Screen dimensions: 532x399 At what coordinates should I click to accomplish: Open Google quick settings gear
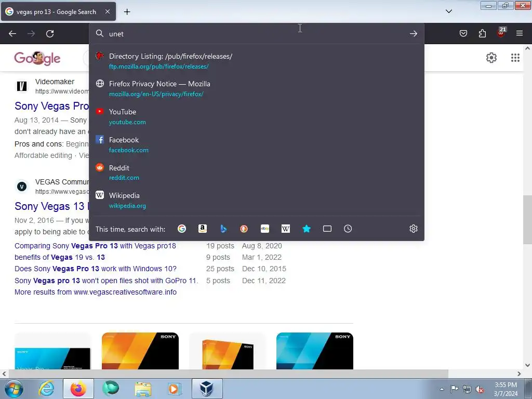click(x=491, y=58)
